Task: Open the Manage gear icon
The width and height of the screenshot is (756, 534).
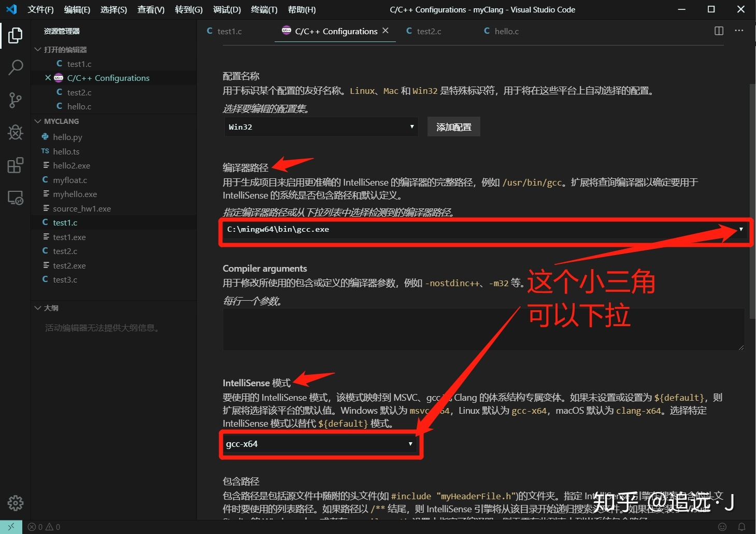Action: click(16, 502)
